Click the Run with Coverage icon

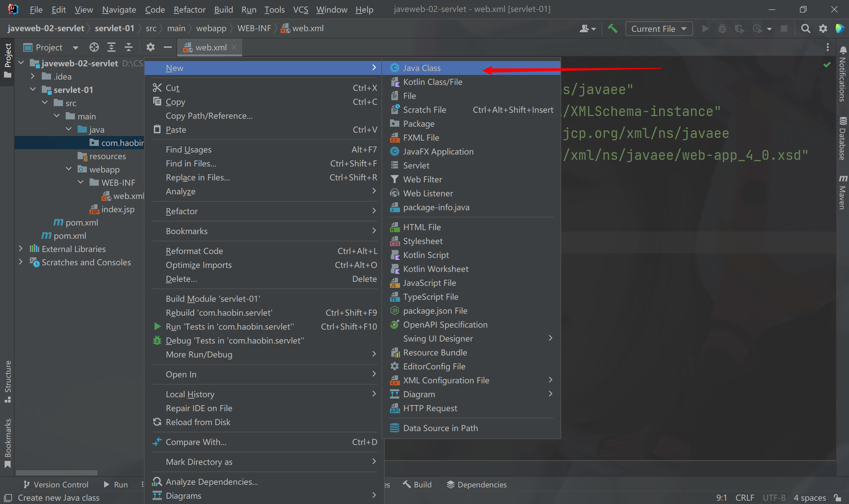(x=739, y=29)
